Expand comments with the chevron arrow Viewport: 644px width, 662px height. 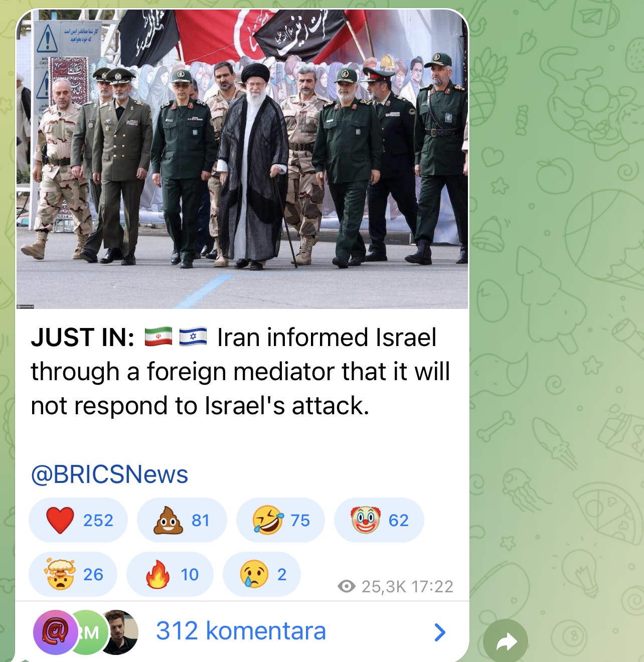pos(440,632)
